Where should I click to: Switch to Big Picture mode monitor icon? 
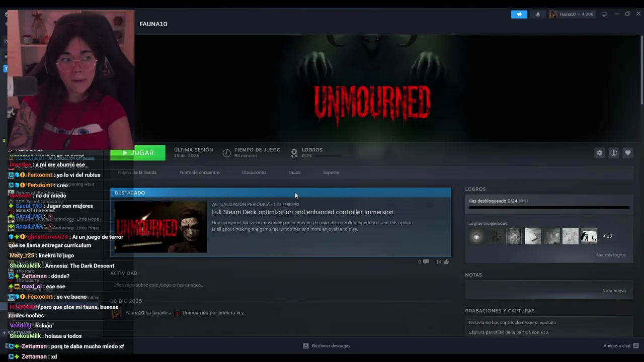604,14
